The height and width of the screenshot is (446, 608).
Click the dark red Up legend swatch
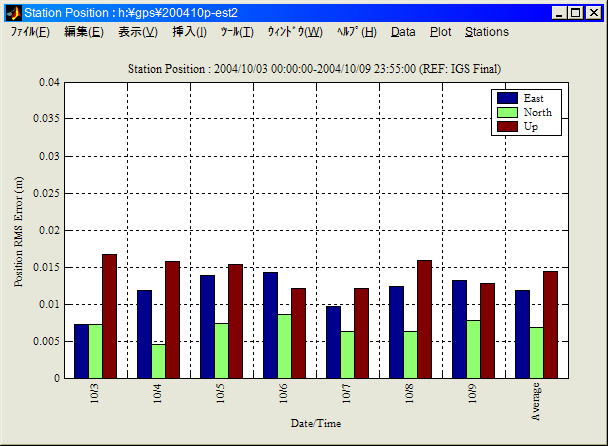[x=507, y=126]
